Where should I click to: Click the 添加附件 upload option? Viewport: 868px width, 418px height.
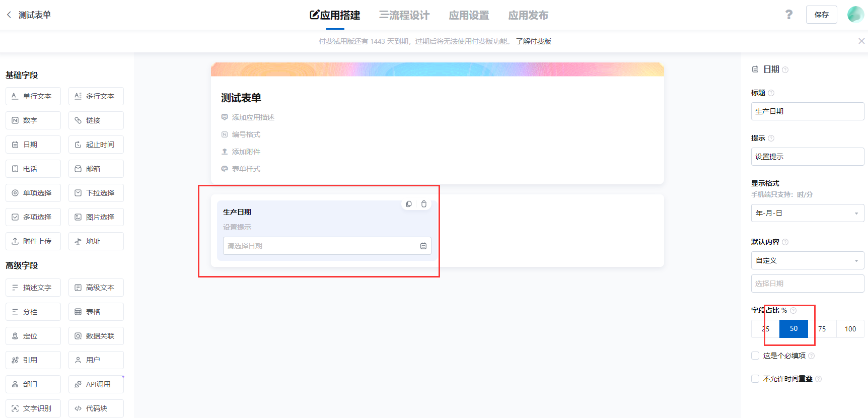pos(246,152)
